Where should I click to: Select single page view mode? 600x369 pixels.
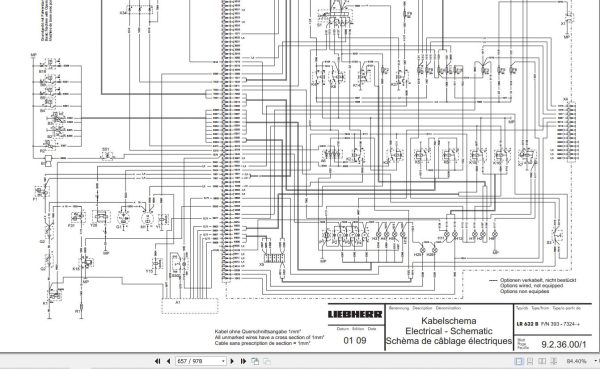click(519, 361)
